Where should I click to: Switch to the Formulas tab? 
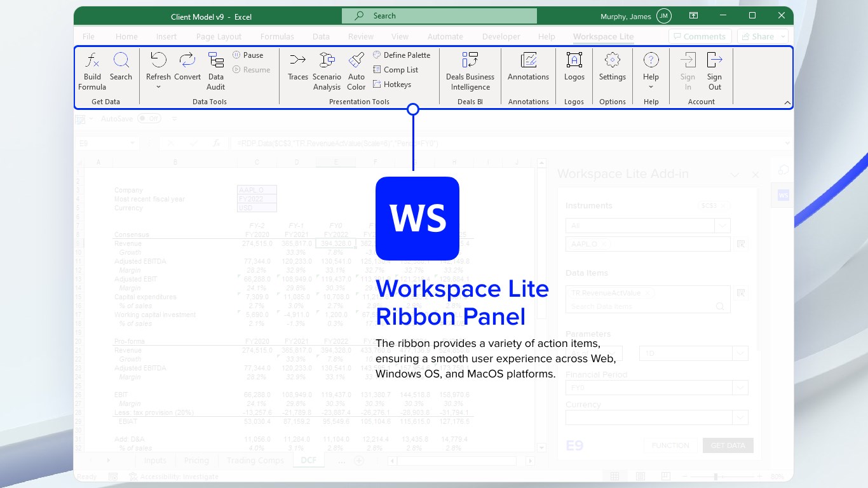pos(277,37)
